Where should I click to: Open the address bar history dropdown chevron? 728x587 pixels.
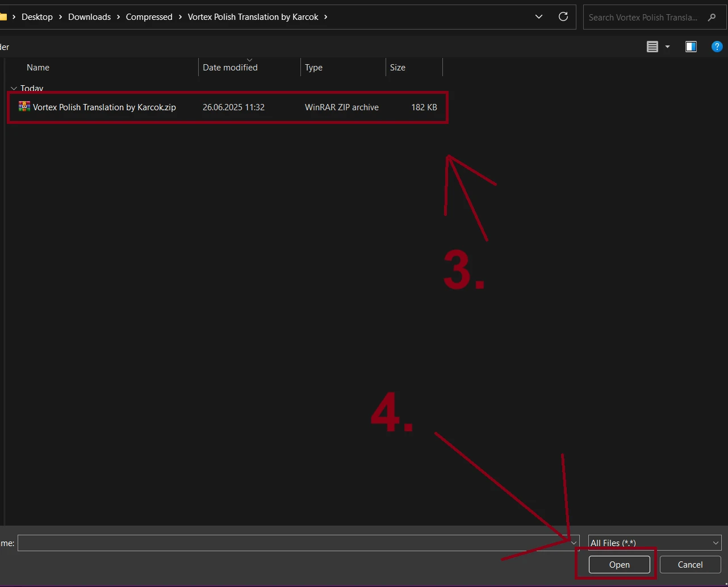539,17
